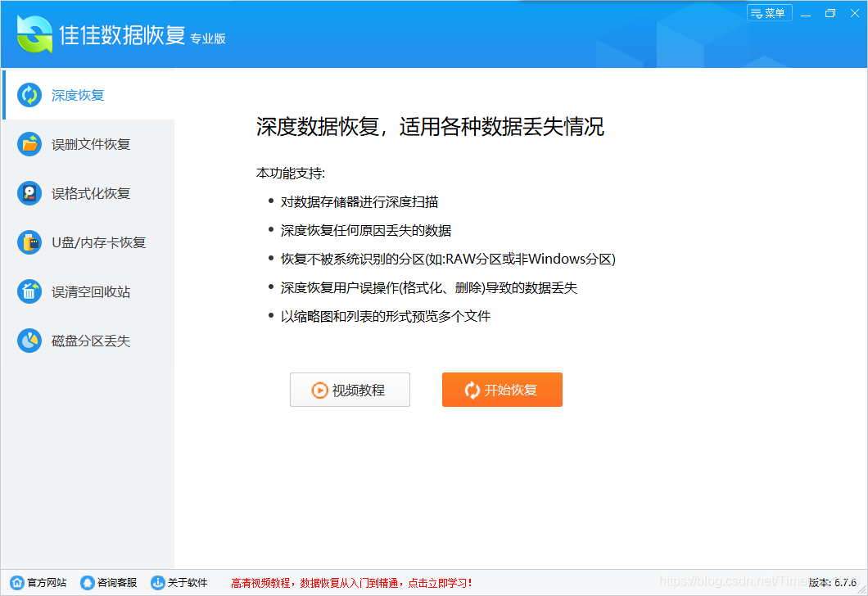
Task: Switch to 误格式化恢复 mode
Action: (x=88, y=194)
